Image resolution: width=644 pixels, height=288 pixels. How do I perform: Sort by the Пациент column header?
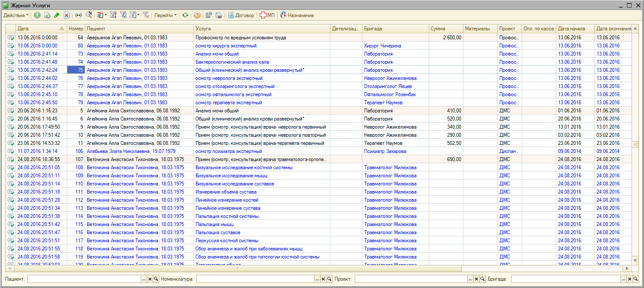tap(139, 29)
